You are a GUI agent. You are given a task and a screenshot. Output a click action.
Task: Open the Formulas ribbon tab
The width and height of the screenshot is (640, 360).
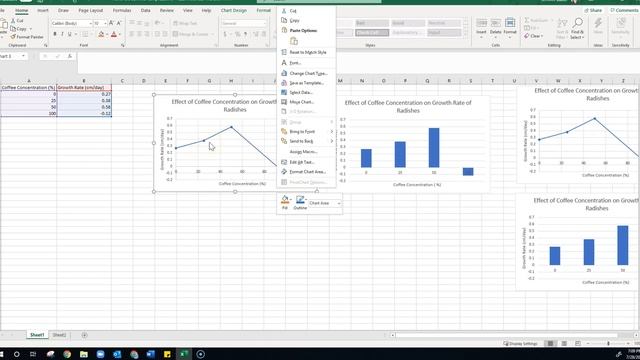(x=122, y=10)
